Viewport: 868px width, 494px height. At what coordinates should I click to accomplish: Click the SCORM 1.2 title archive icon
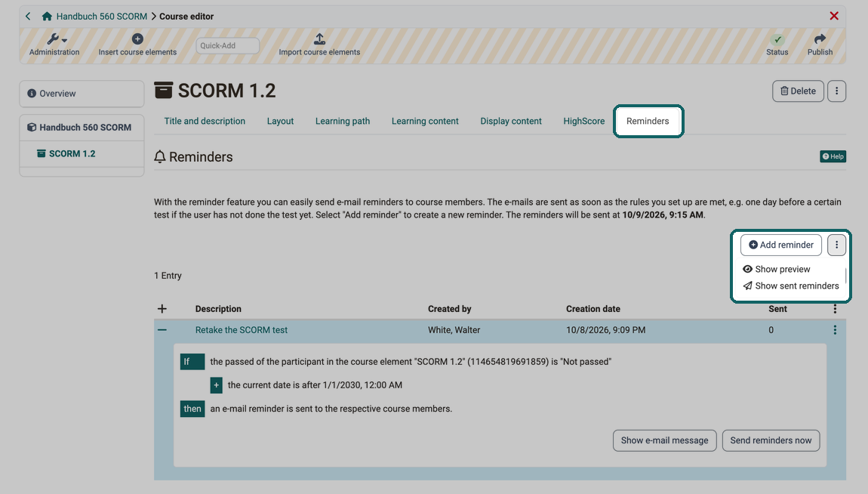pyautogui.click(x=163, y=91)
